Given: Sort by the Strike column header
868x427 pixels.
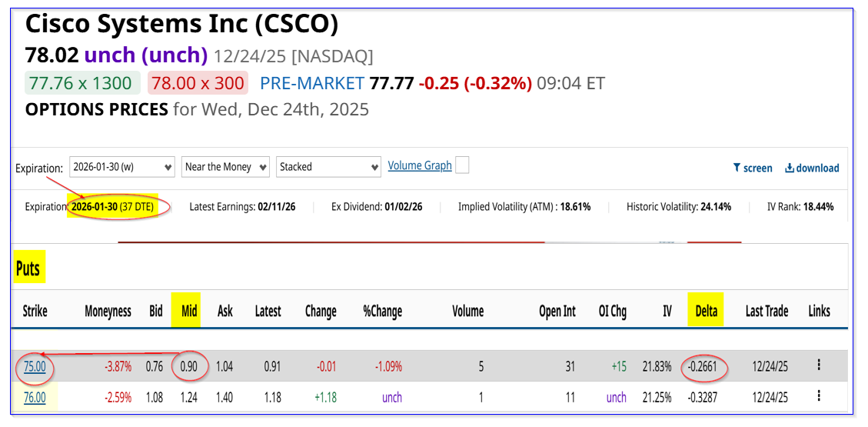Looking at the screenshot, I should coord(35,312).
